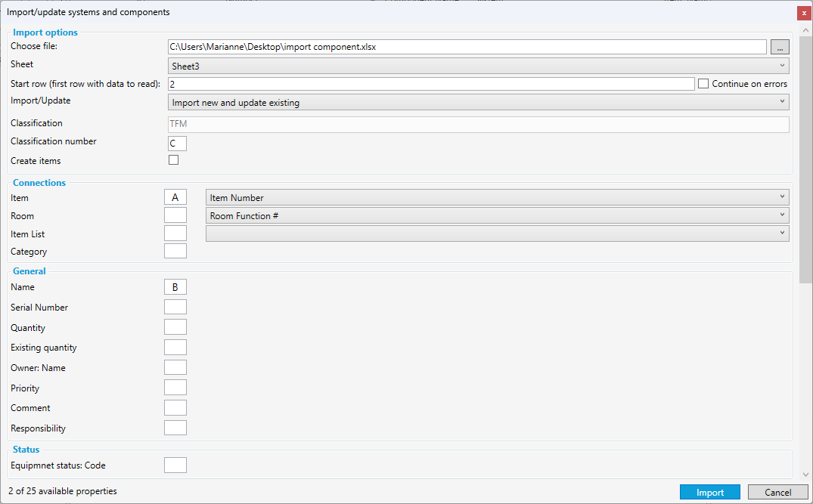Open the Item Number connection dropdown

click(x=497, y=197)
